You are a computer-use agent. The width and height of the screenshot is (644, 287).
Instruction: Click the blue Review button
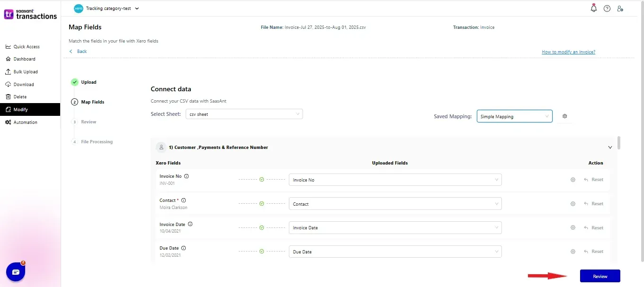600,276
